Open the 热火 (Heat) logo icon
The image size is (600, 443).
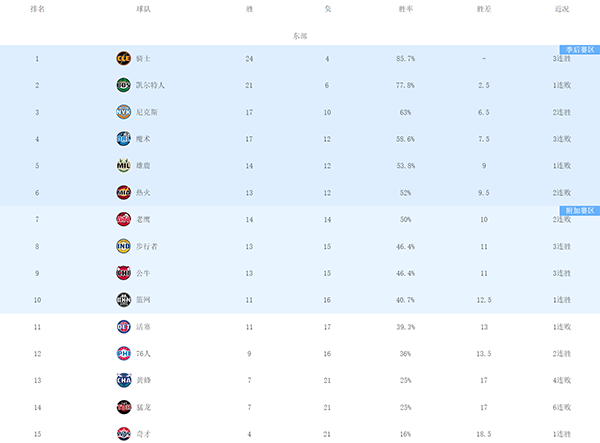123,192
